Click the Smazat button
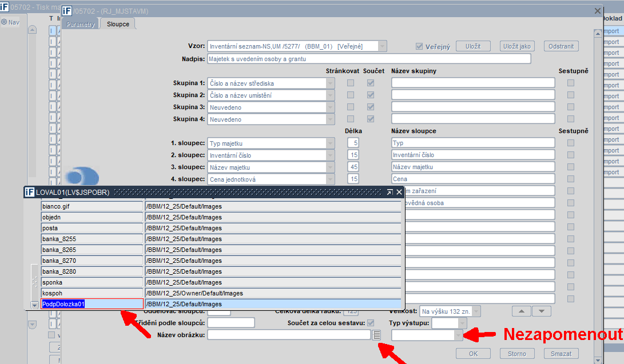The image size is (624, 364). point(561,354)
